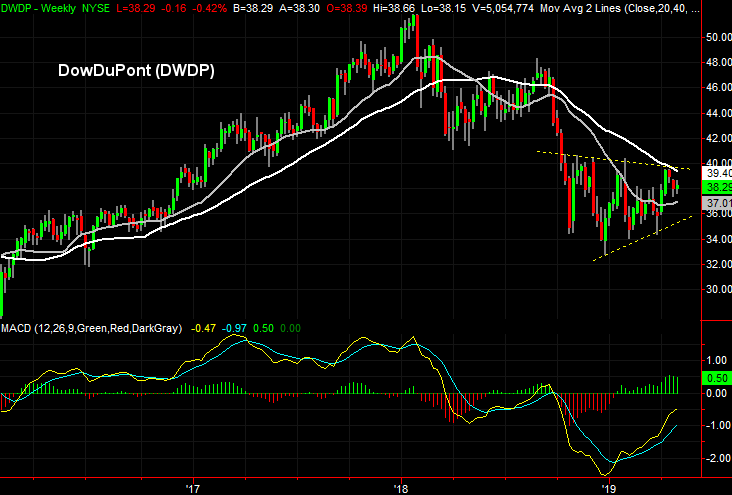
Task: Select the '17 year marker on time axis
Action: click(192, 487)
